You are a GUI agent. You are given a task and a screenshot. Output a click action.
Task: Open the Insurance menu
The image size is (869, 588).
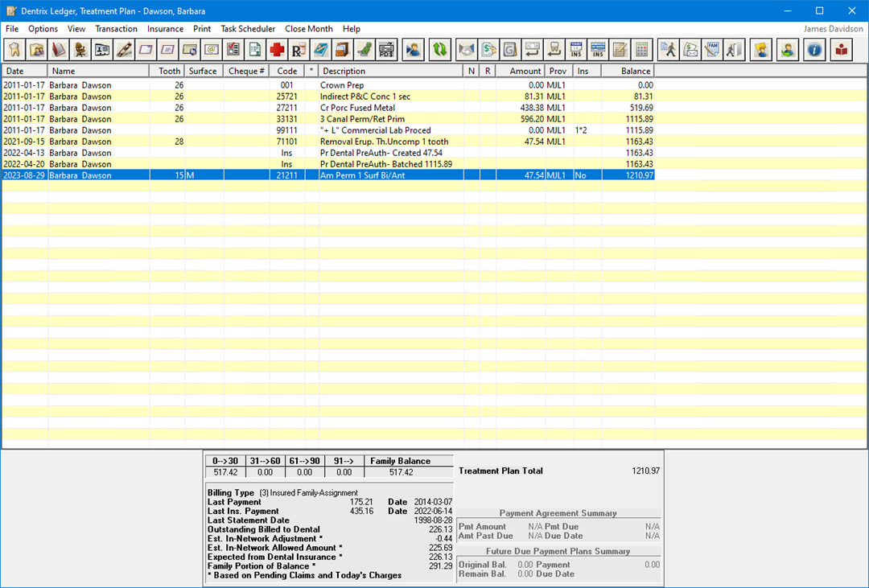pyautogui.click(x=165, y=29)
